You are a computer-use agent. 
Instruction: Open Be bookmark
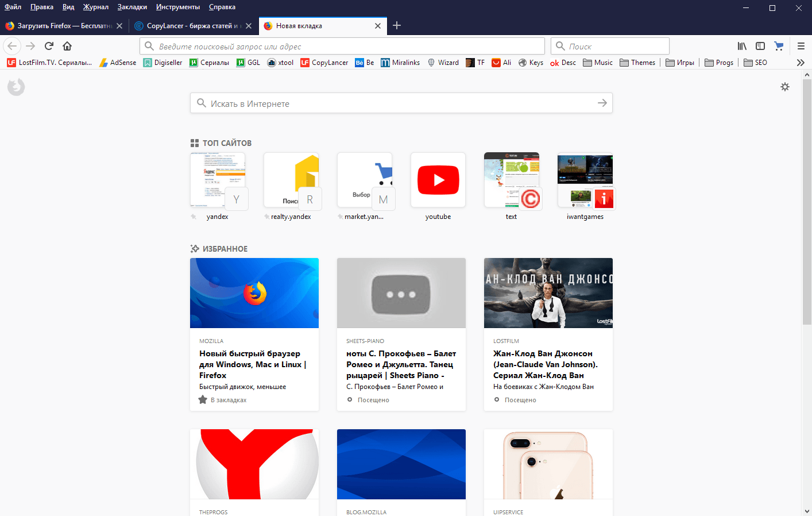pyautogui.click(x=365, y=63)
